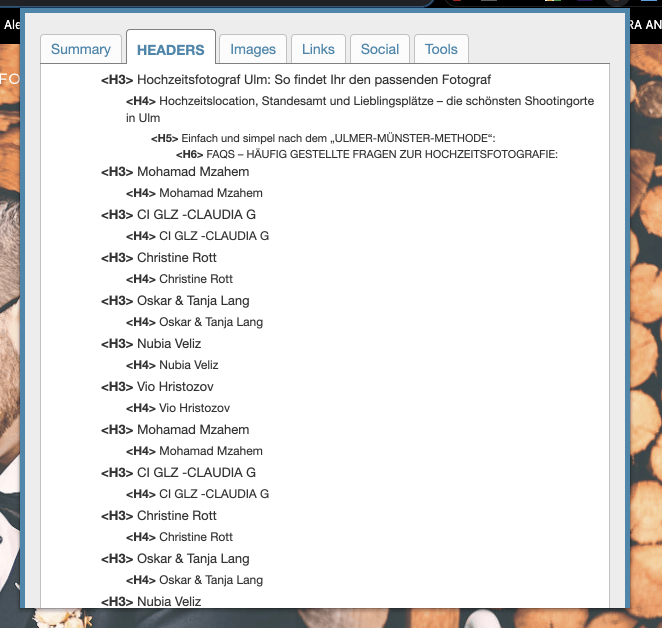Click the second H3 'CI GLZ -CLAUDIA G' entry
The width and height of the screenshot is (662, 628).
click(x=178, y=473)
